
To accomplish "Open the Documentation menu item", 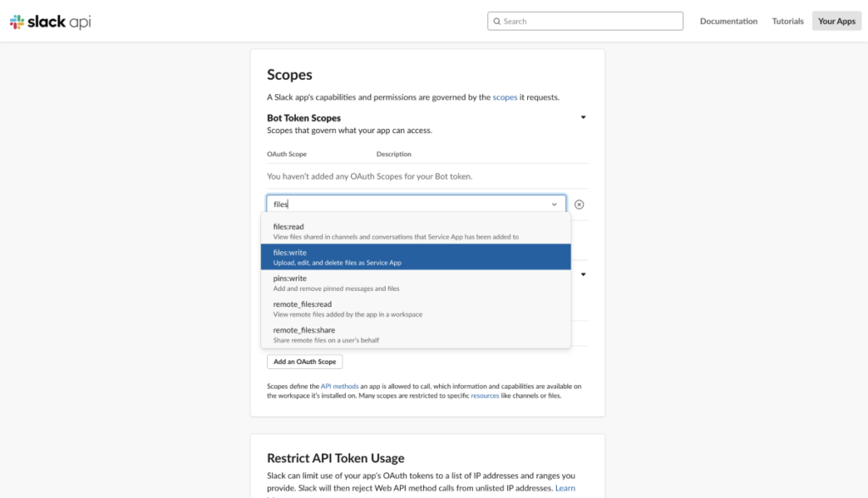I will click(728, 21).
